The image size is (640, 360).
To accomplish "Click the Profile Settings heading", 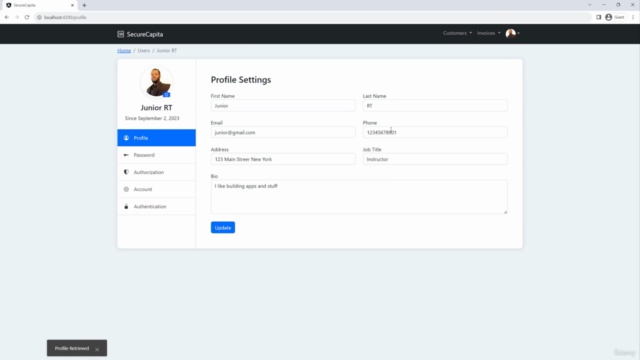I will (x=241, y=80).
